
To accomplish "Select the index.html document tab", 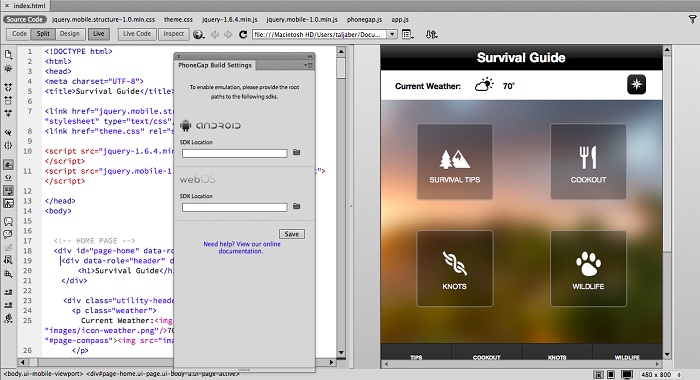I will (x=29, y=6).
